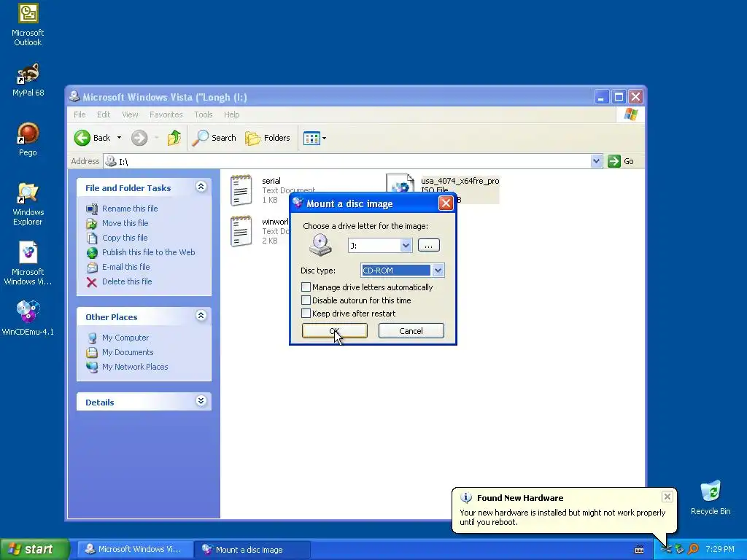Viewport: 747px width, 560px height.
Task: Open the Tools menu
Action: point(204,114)
